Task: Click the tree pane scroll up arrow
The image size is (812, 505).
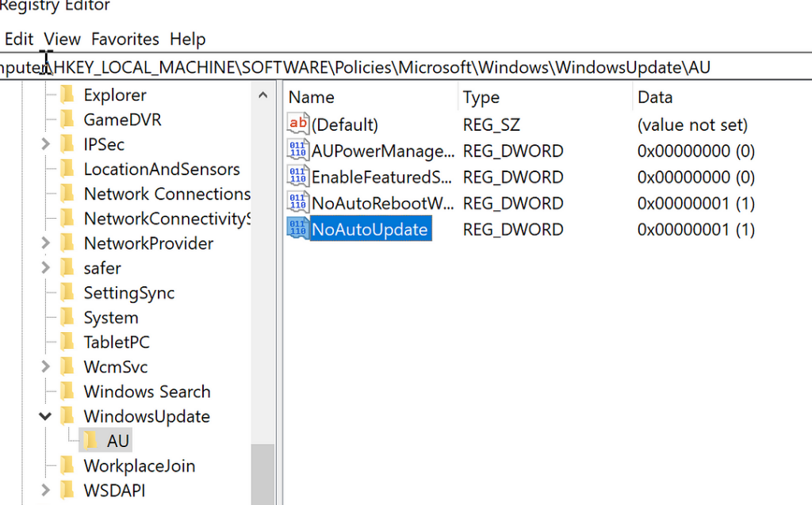Action: [x=262, y=96]
